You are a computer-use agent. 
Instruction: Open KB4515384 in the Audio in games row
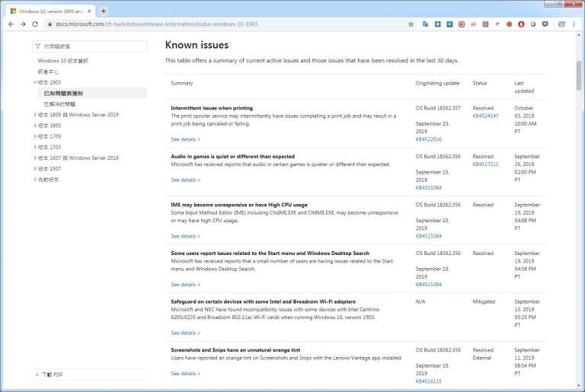(x=429, y=188)
